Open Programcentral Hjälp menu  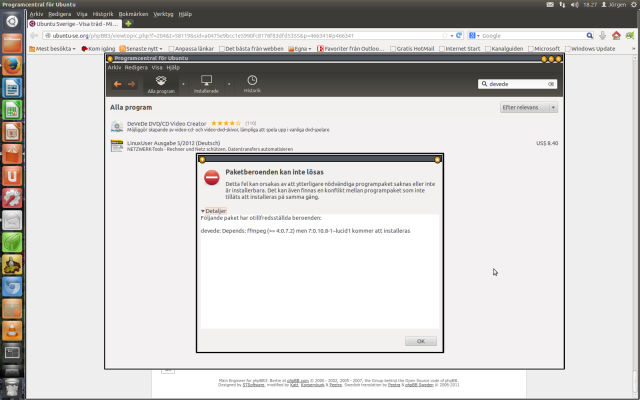(173, 67)
